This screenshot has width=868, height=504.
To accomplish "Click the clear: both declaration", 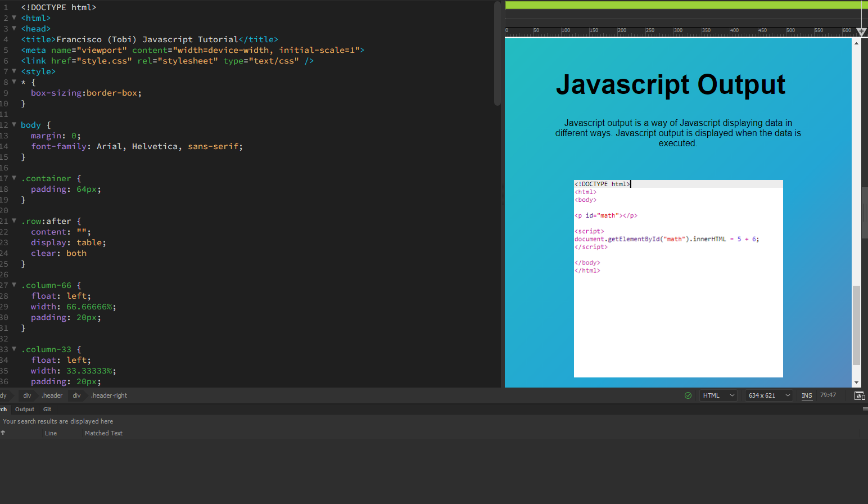I will click(58, 253).
